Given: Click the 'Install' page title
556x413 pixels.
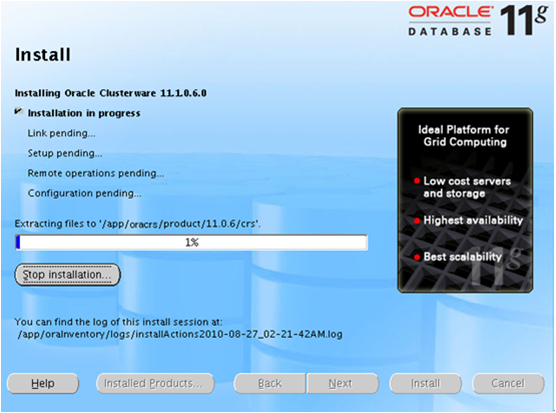Looking at the screenshot, I should [x=43, y=55].
